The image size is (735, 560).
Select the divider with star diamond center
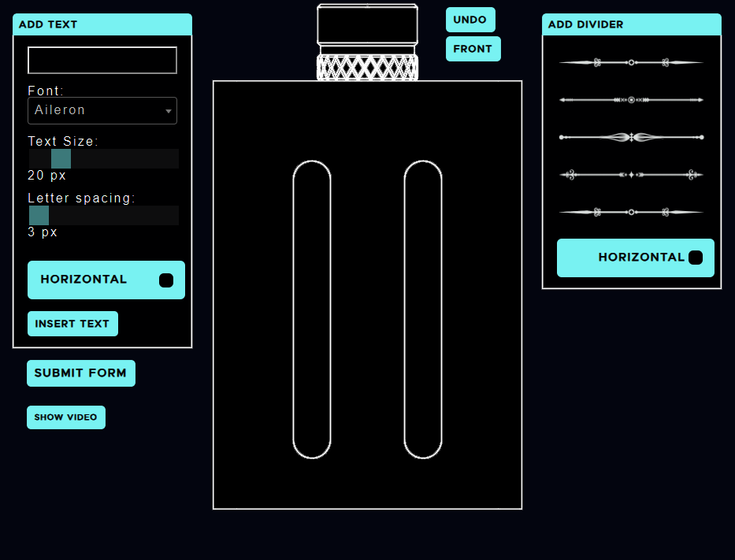click(x=631, y=175)
